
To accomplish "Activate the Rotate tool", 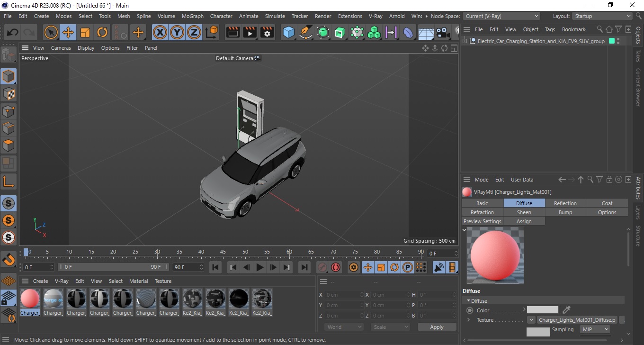I will pyautogui.click(x=102, y=33).
